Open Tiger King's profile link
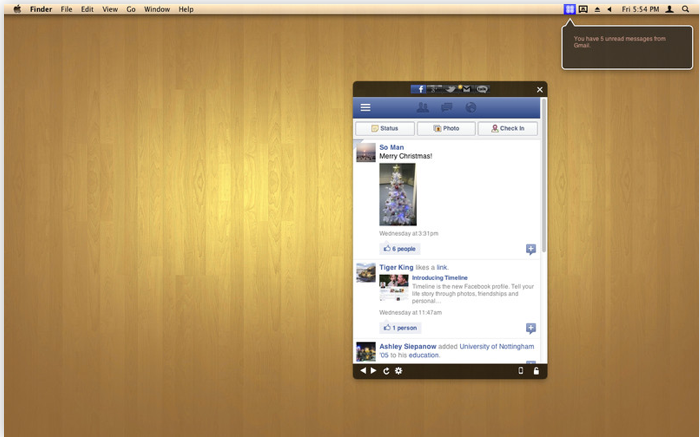Screen dimensions: 700x437 (x=396, y=267)
